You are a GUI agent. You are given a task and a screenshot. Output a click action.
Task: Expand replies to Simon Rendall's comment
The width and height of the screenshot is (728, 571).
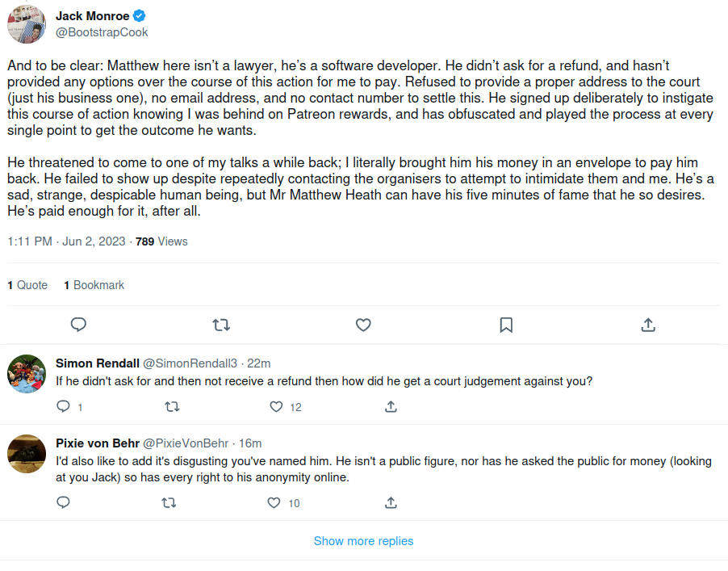pyautogui.click(x=63, y=407)
